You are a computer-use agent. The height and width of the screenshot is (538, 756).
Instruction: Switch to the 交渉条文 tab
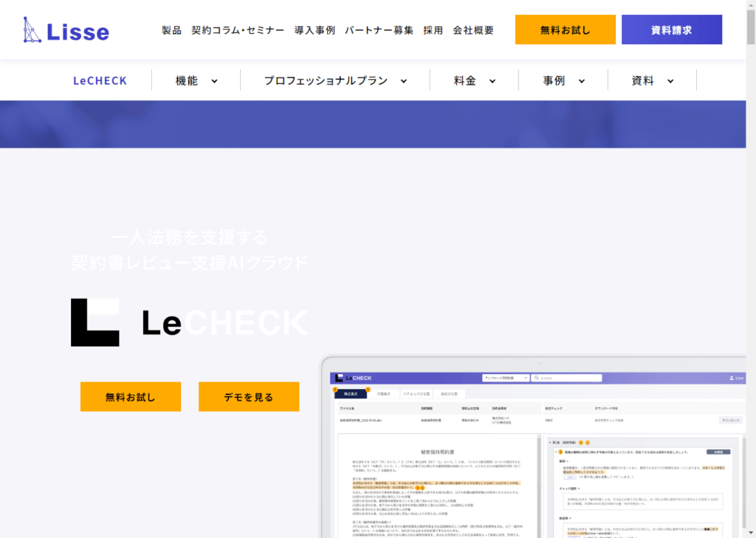point(385,394)
